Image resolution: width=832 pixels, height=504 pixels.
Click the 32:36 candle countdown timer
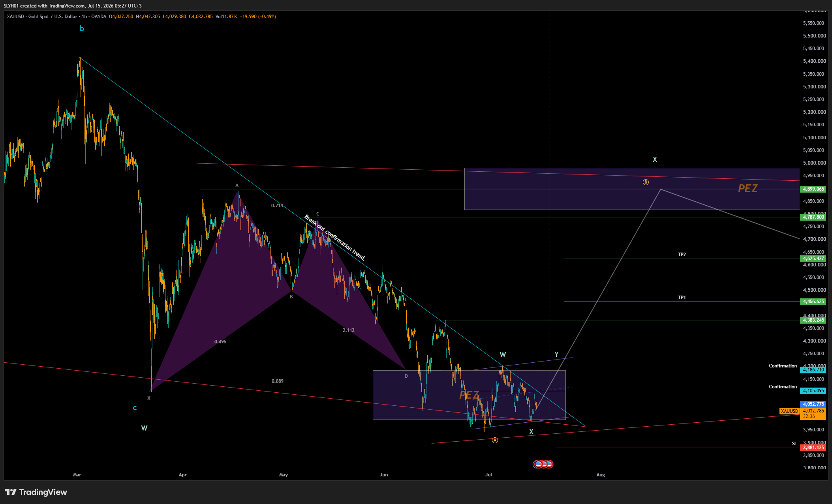pyautogui.click(x=809, y=416)
